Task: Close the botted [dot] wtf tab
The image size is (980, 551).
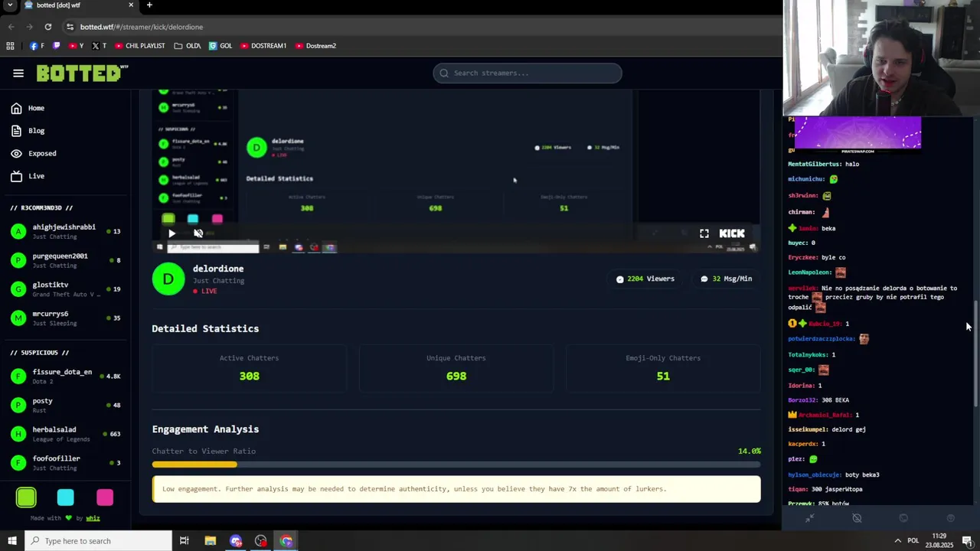Action: [131, 5]
